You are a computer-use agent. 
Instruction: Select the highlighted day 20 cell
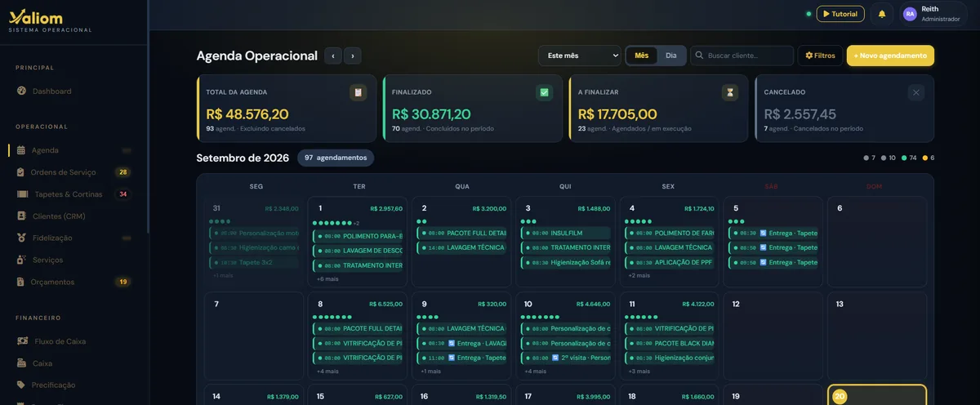tap(877, 394)
